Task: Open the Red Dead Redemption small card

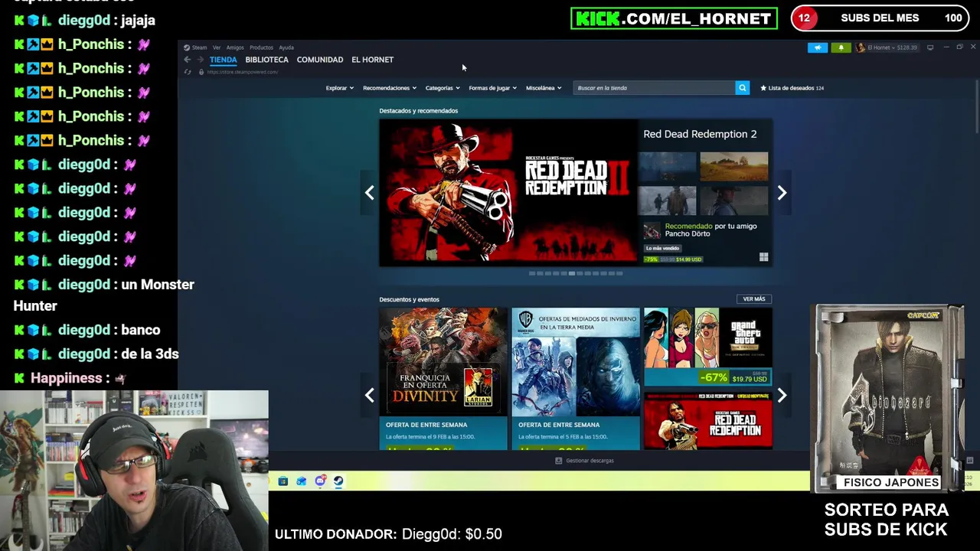Action: pyautogui.click(x=708, y=421)
